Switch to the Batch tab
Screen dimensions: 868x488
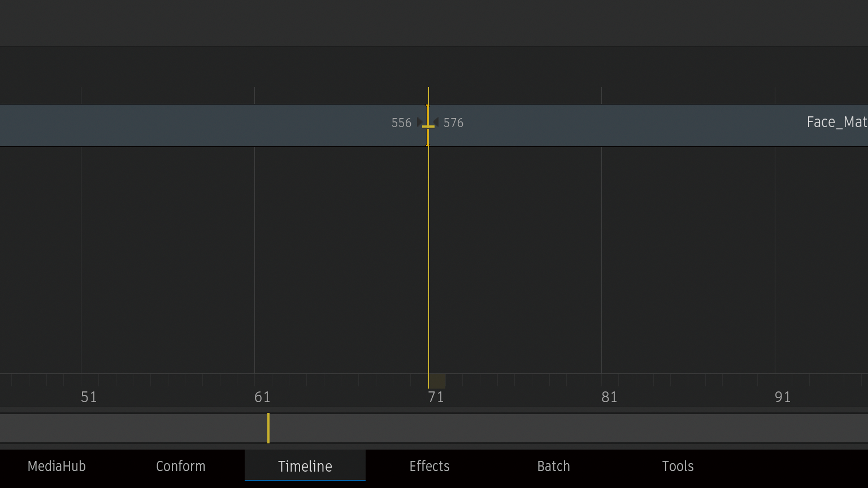coord(554,466)
